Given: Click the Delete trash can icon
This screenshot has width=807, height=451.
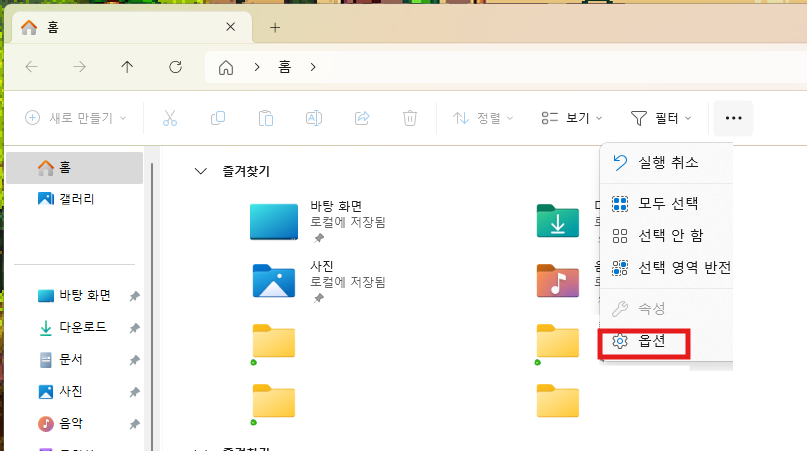Looking at the screenshot, I should 410,118.
